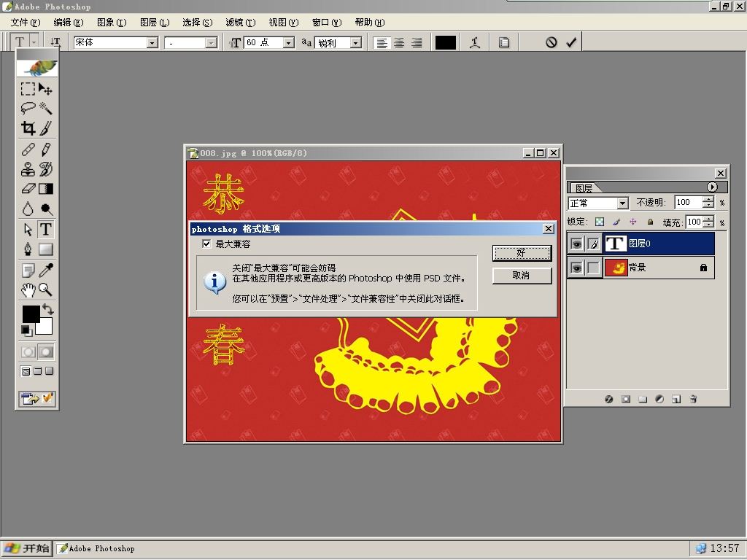Image resolution: width=747 pixels, height=560 pixels.
Task: Uncheck the 最大兼容 checkbox
Action: [206, 244]
